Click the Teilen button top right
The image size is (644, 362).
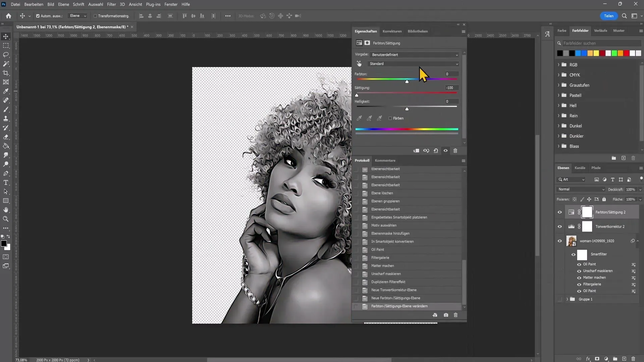(609, 16)
